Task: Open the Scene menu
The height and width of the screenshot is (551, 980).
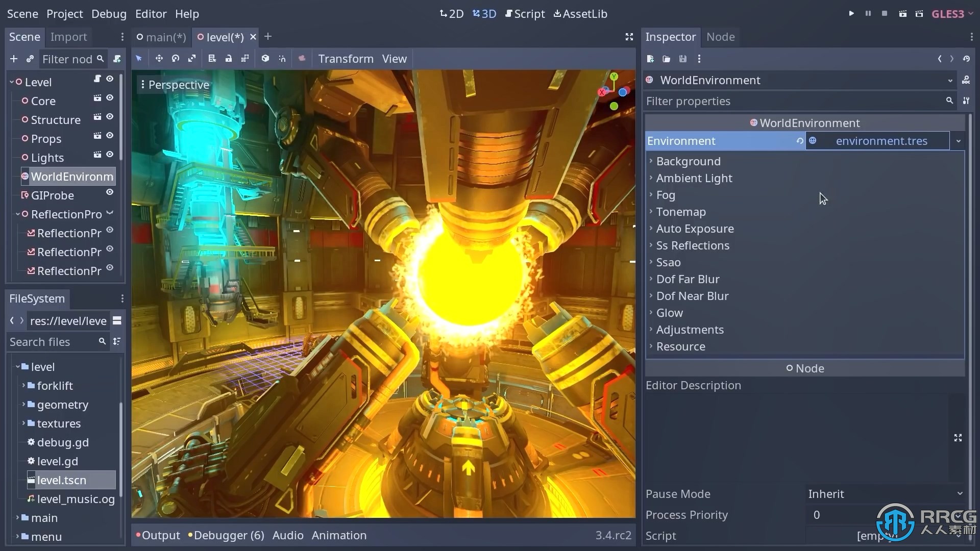Action: pos(22,13)
